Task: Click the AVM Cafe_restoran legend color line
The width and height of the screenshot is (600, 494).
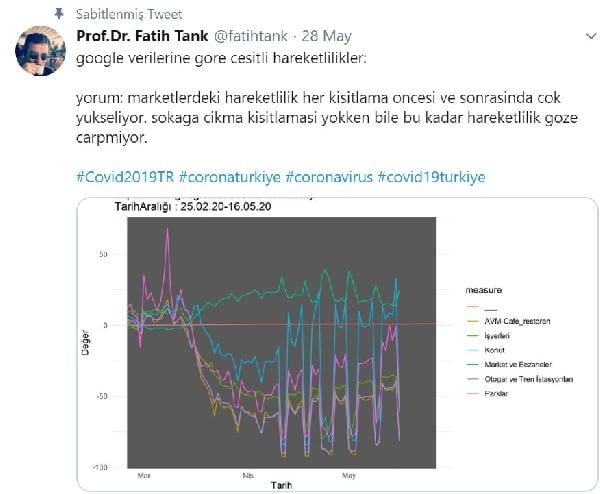Action: 474,320
